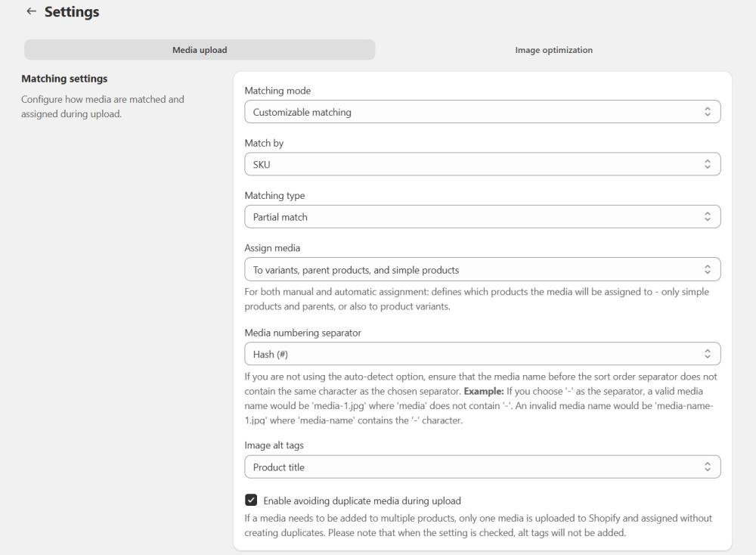Open the Match by dropdown
756x555 pixels.
(x=482, y=163)
